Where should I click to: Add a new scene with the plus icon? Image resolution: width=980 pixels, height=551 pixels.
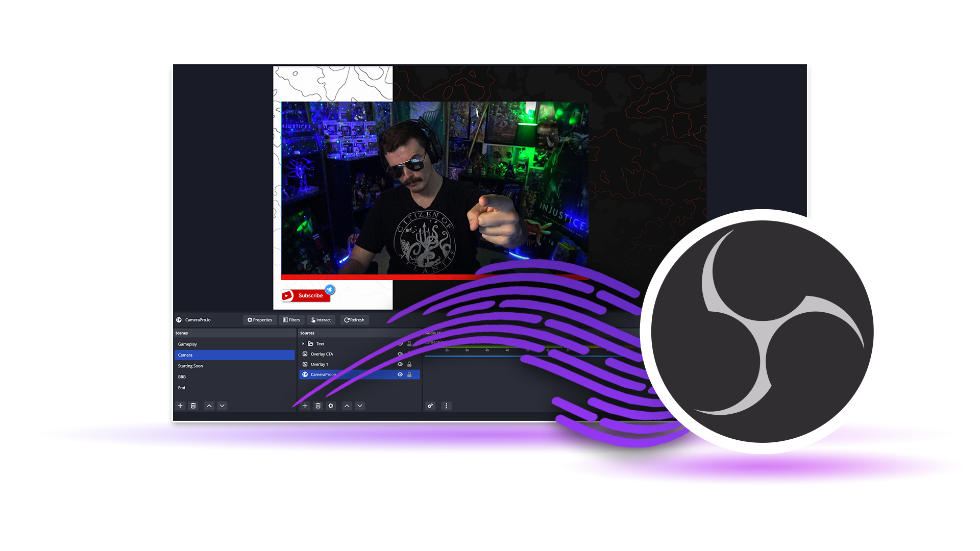[180, 406]
